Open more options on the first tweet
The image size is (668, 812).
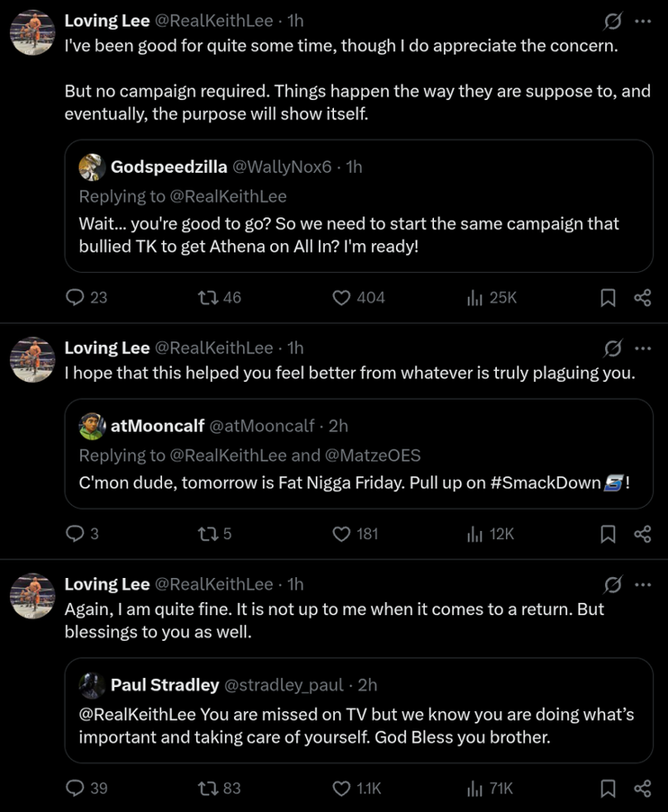(x=642, y=21)
